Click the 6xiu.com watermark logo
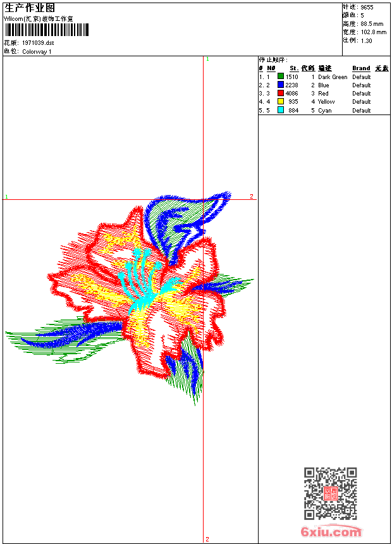This screenshot has height=544, width=392. coord(331,531)
